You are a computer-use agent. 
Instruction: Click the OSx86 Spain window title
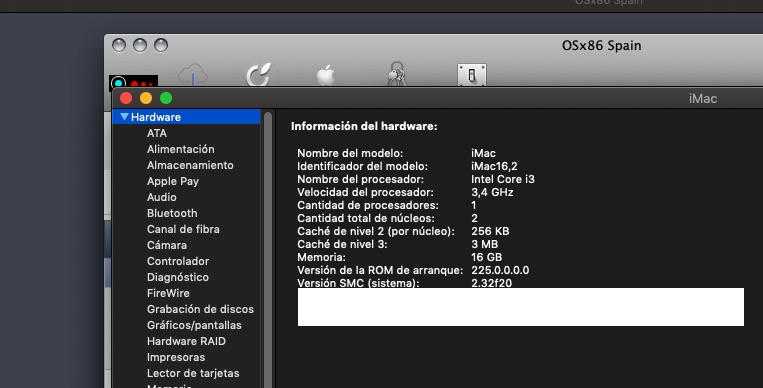601,46
